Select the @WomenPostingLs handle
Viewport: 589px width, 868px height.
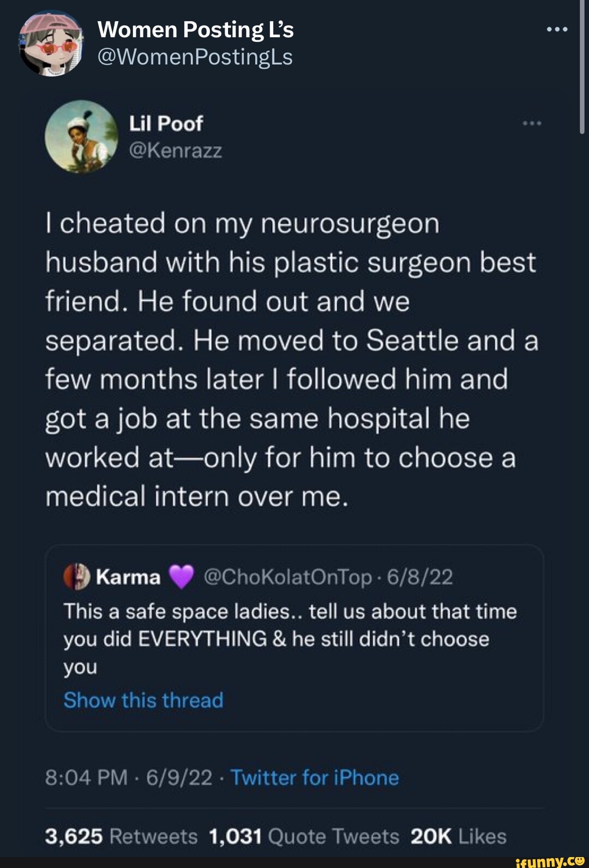[x=196, y=57]
